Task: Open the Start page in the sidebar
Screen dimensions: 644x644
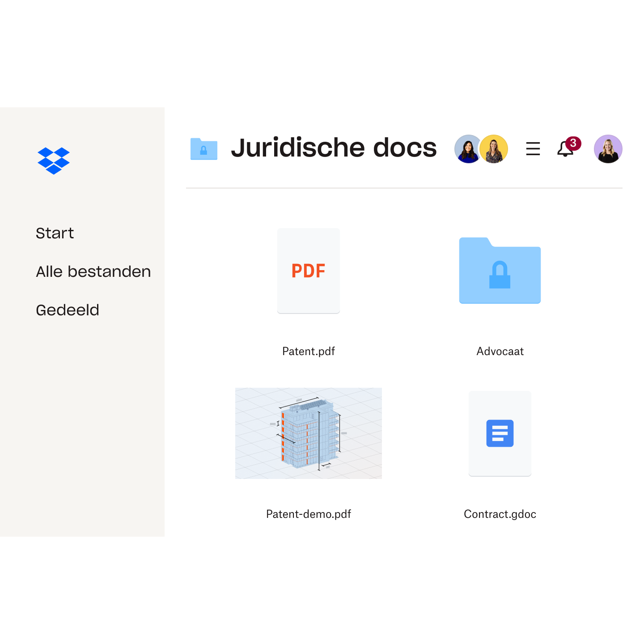Action: 55,233
